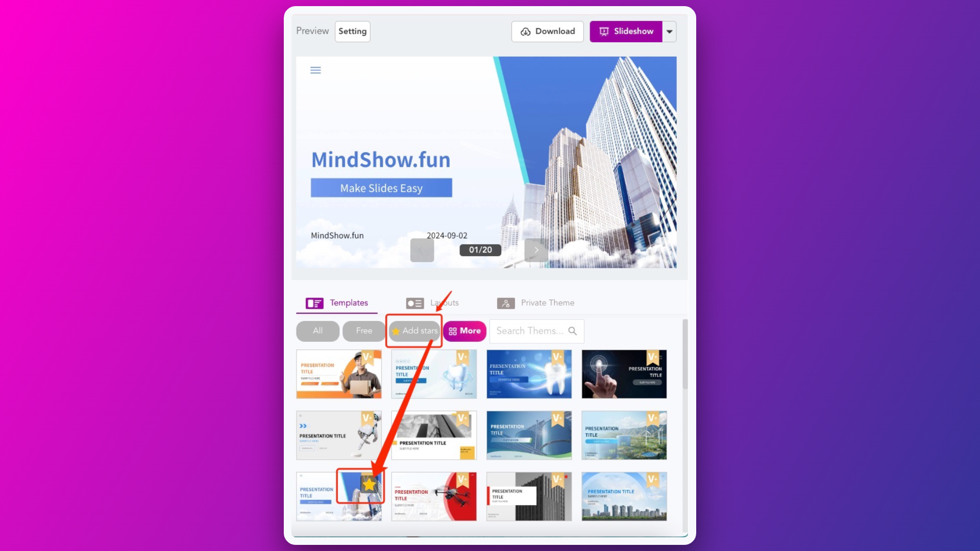Viewport: 980px width, 551px height.
Task: Navigate to next slide arrow
Action: [536, 249]
